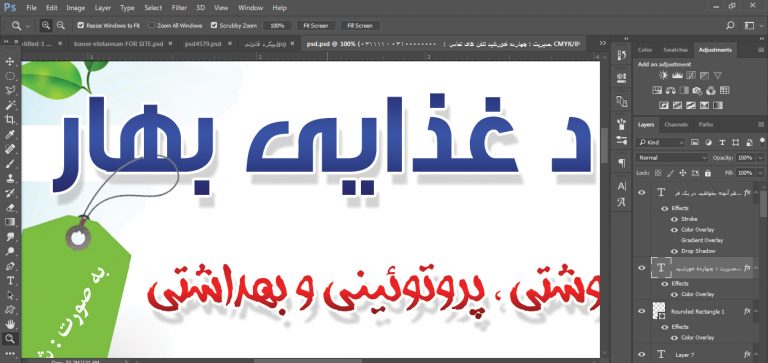
Task: Toggle visibility of the Stroke effect
Action: click(x=674, y=219)
